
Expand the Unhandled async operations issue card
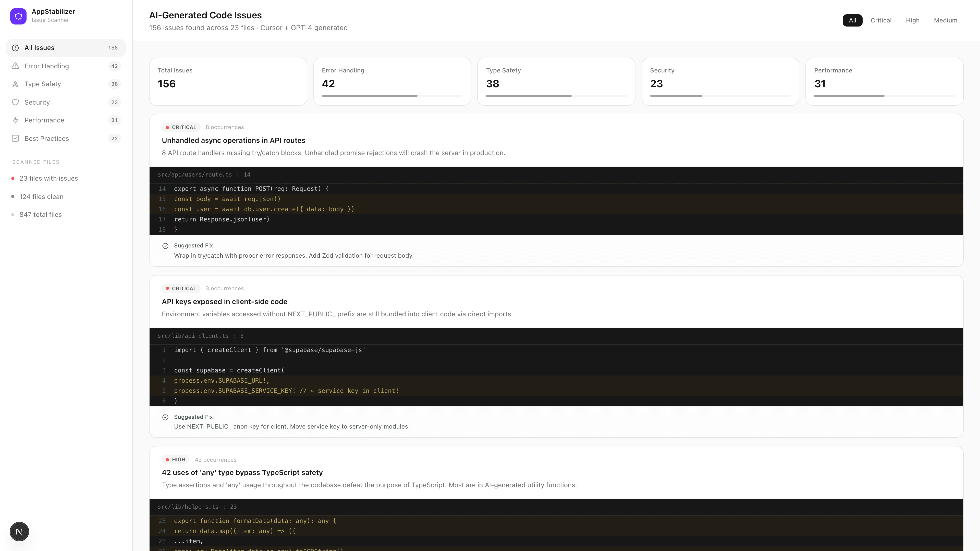coord(234,140)
